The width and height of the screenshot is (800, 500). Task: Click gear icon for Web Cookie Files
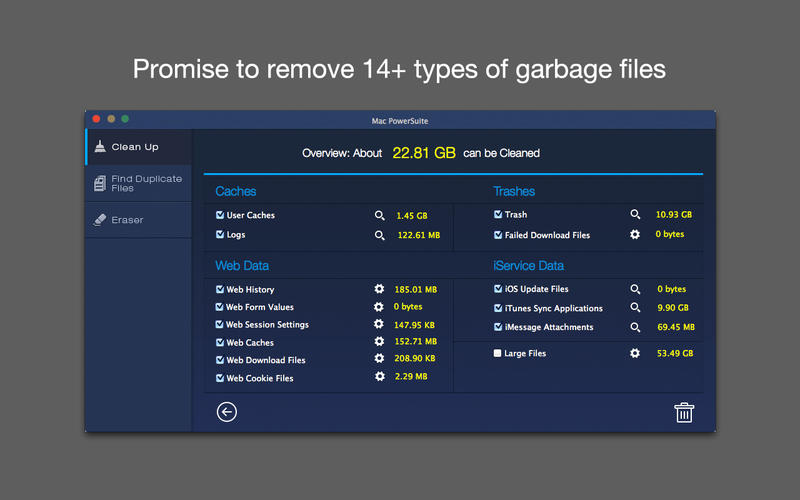[x=380, y=377]
